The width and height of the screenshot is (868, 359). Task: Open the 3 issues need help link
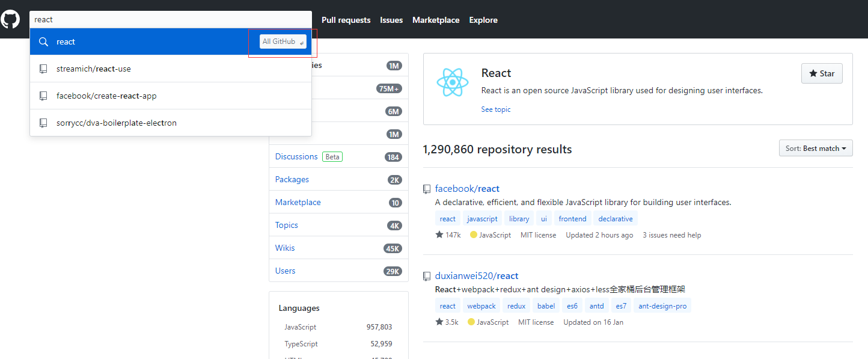click(672, 235)
